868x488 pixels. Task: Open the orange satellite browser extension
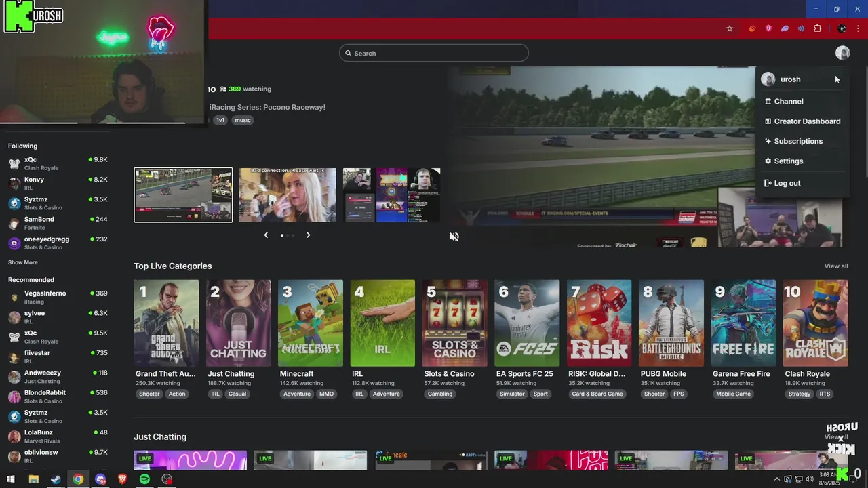coord(752,28)
